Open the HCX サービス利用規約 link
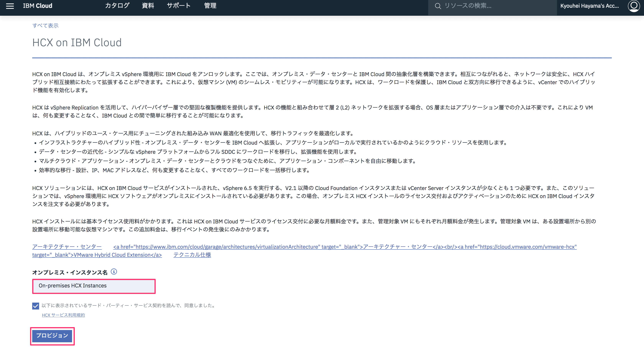Image resolution: width=644 pixels, height=349 pixels. pos(63,315)
